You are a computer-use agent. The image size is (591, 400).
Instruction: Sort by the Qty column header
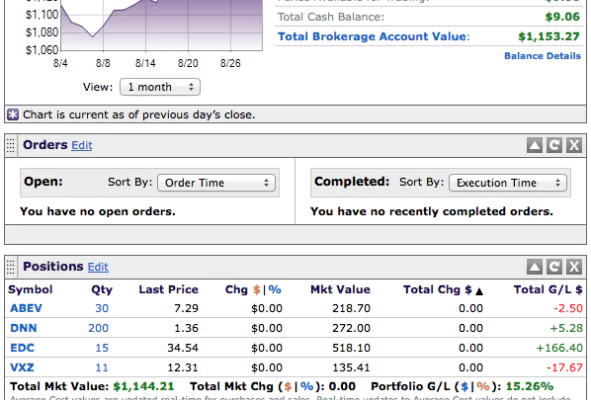[102, 290]
